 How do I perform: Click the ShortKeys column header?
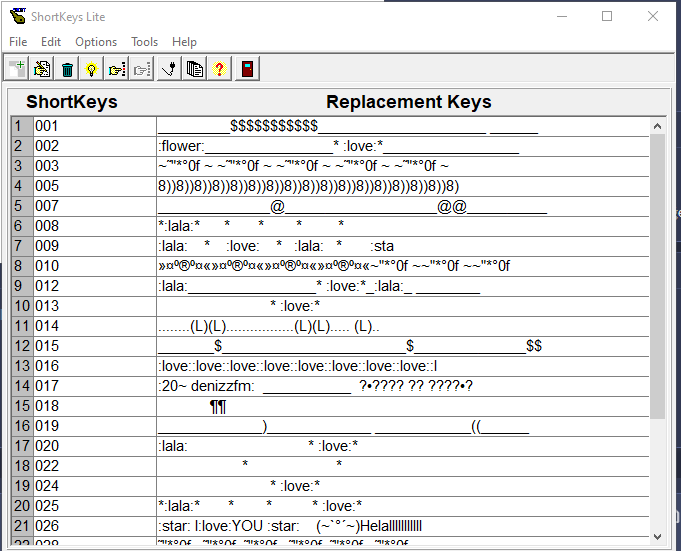point(72,102)
